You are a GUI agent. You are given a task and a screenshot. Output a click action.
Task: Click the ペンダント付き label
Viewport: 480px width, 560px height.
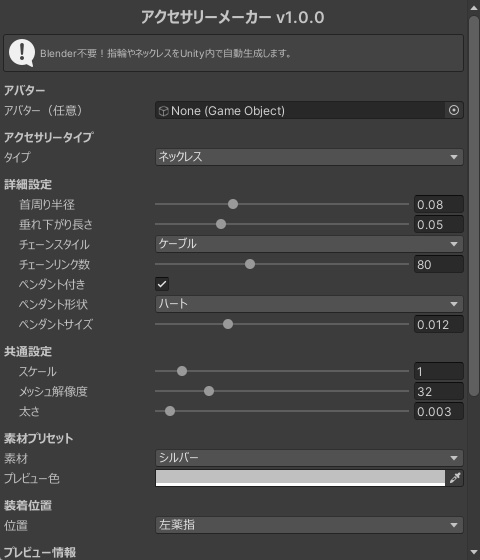(52, 285)
